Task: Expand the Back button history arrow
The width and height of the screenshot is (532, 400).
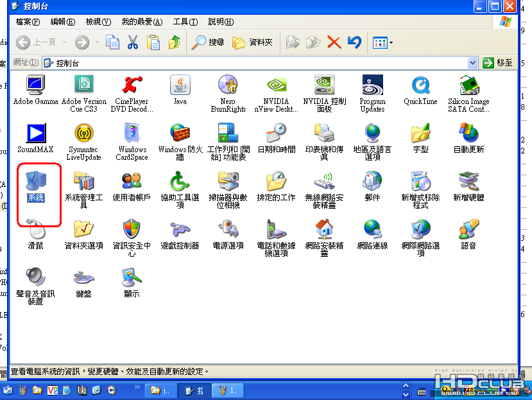Action: tap(63, 43)
